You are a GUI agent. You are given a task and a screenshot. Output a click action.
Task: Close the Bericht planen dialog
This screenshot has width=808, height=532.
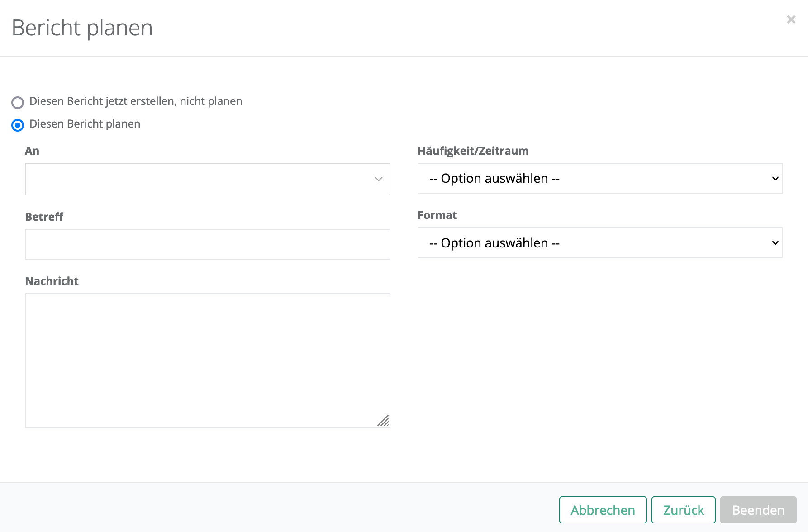pyautogui.click(x=791, y=19)
